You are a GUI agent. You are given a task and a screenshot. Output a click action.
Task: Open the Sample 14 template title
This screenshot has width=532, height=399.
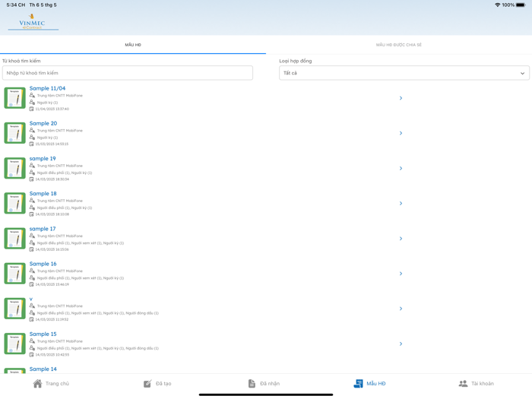(x=43, y=369)
